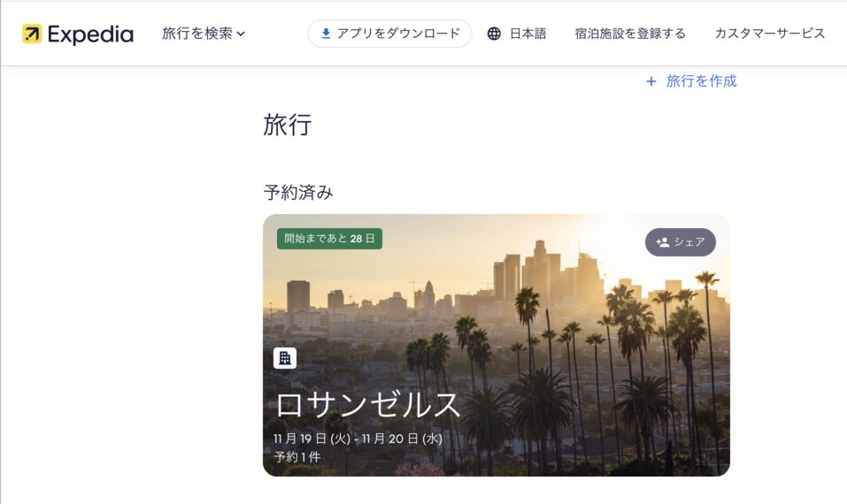
Task: Click the 予約 1 件 text
Action: coord(297,457)
